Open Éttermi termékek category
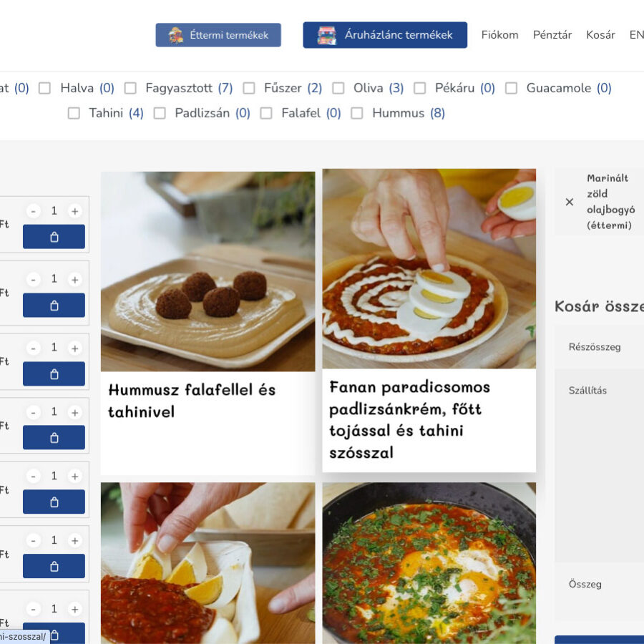The width and height of the screenshot is (644, 644). tap(218, 35)
